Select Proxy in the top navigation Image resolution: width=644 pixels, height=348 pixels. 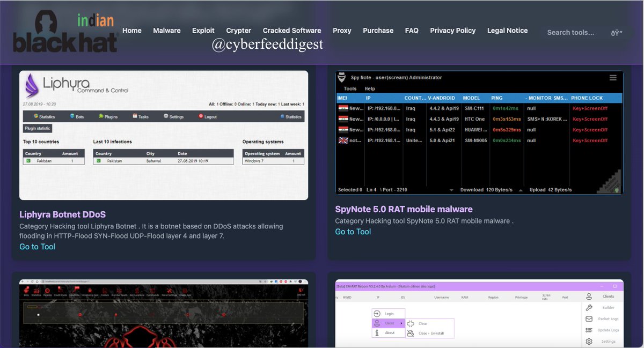[342, 31]
